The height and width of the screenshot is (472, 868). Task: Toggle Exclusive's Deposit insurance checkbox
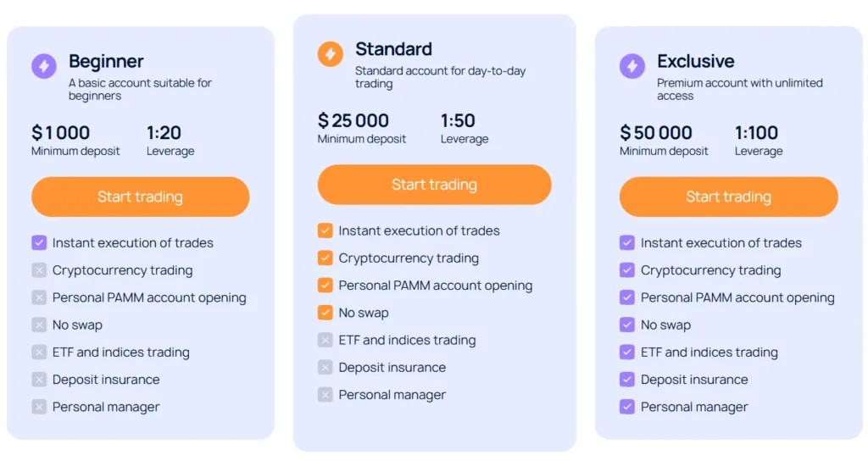tap(627, 380)
